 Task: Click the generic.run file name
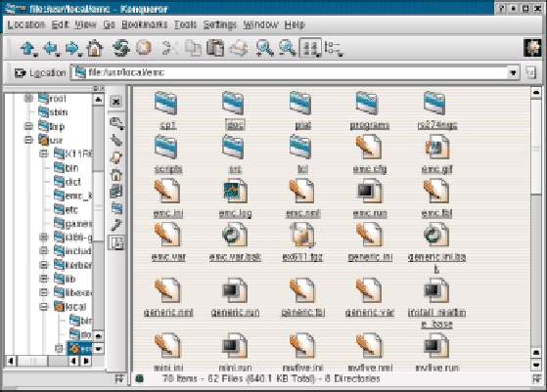pos(235,312)
